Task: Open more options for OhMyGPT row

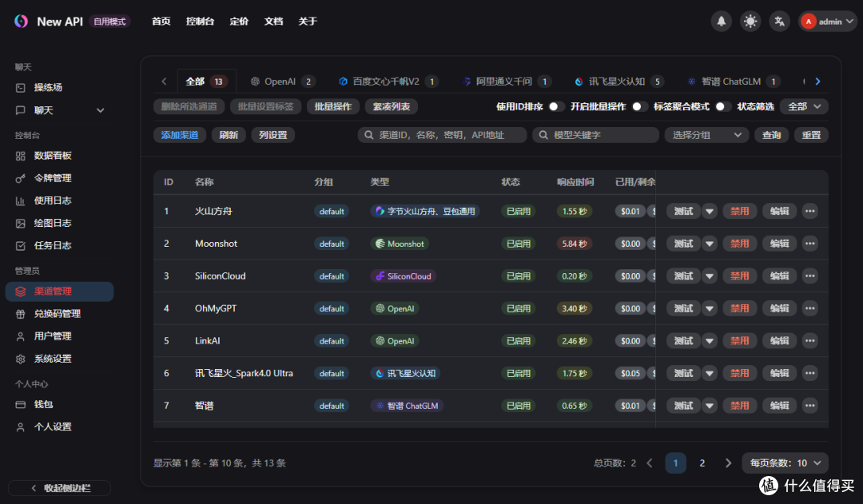Action: coord(809,308)
